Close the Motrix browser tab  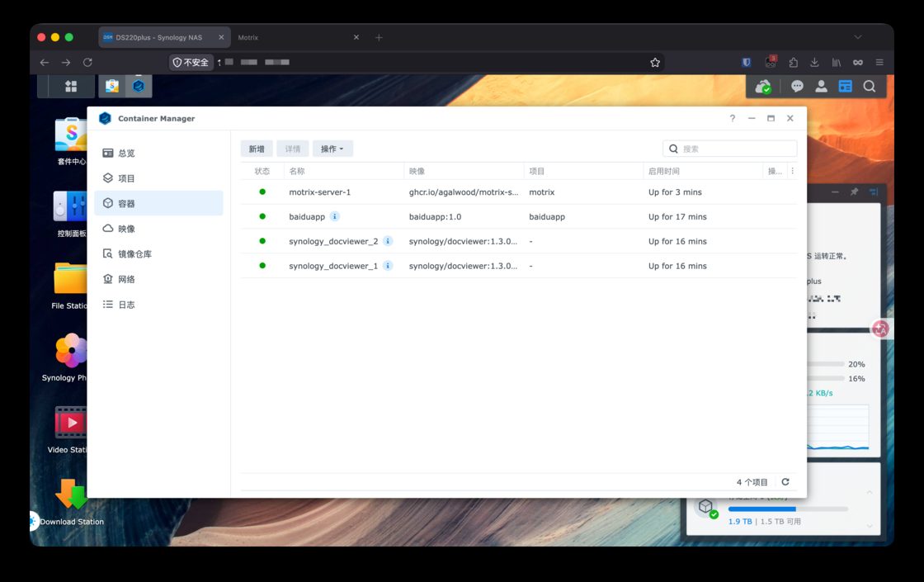click(356, 37)
